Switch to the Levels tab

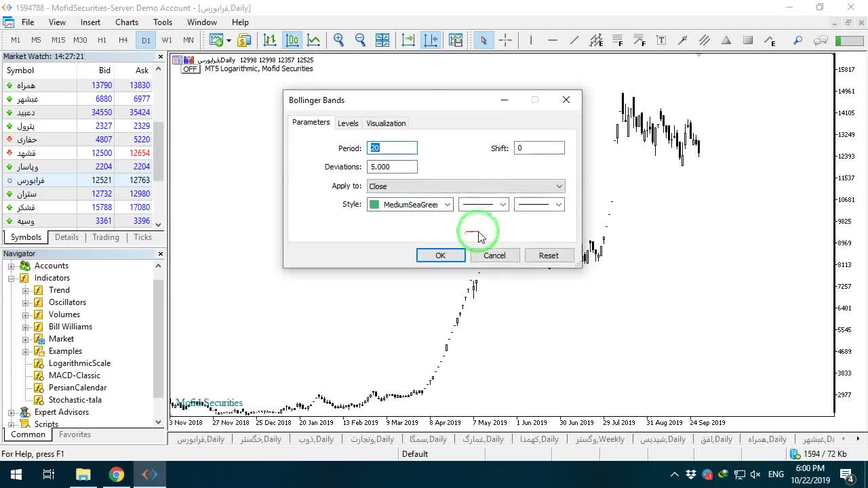coord(348,123)
